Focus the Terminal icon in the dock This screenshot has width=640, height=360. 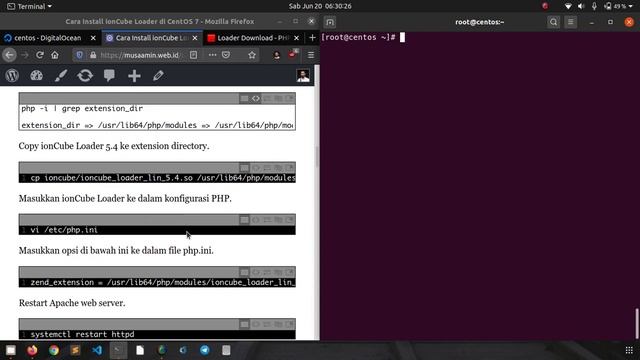click(x=118, y=350)
